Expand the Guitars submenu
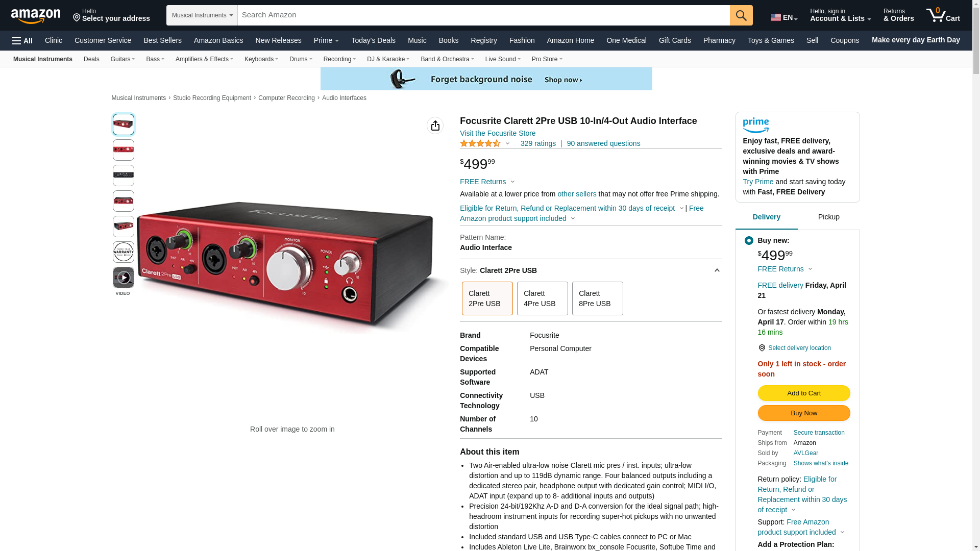 (x=122, y=59)
